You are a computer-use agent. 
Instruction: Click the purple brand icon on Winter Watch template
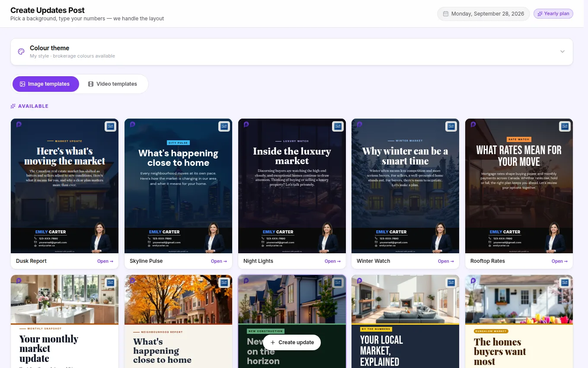coord(359,124)
